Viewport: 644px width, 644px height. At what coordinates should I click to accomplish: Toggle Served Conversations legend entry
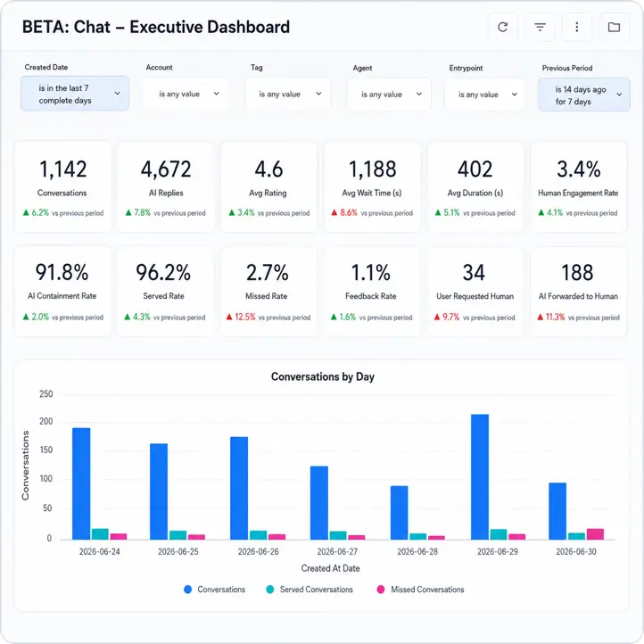pyautogui.click(x=310, y=590)
